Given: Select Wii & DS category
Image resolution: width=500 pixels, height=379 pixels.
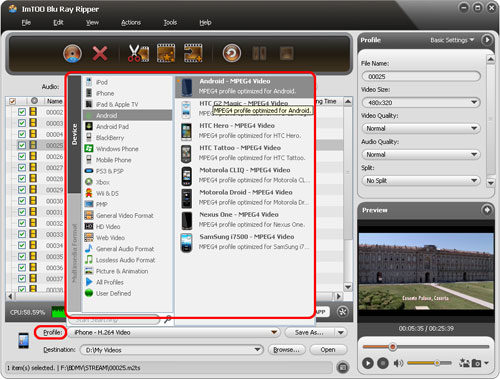Looking at the screenshot, I should [127, 193].
